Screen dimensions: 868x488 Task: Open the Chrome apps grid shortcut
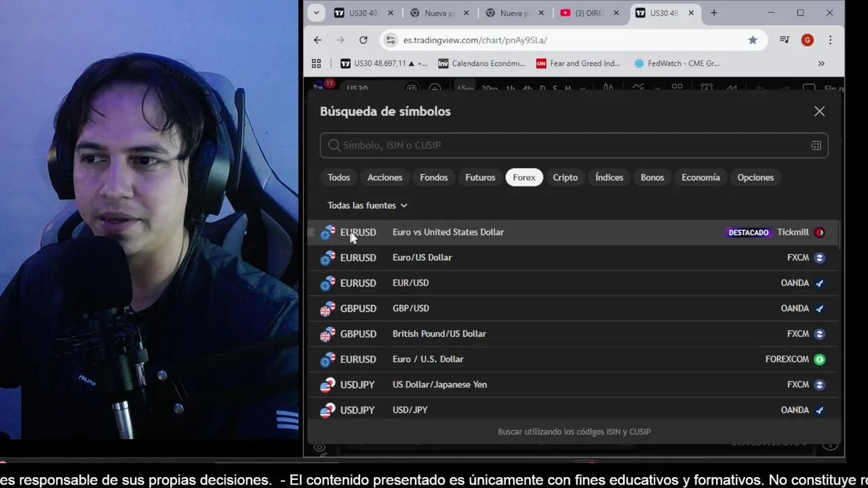pos(316,63)
